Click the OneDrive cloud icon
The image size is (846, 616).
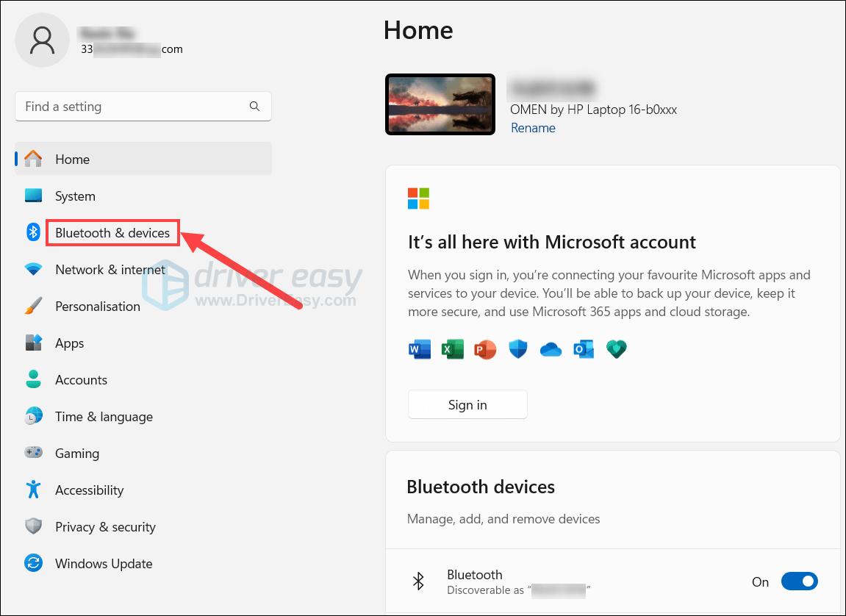point(551,350)
